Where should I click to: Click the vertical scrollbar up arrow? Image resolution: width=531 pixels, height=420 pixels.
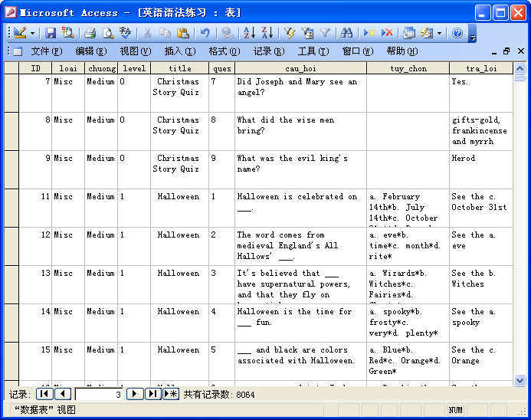point(520,68)
